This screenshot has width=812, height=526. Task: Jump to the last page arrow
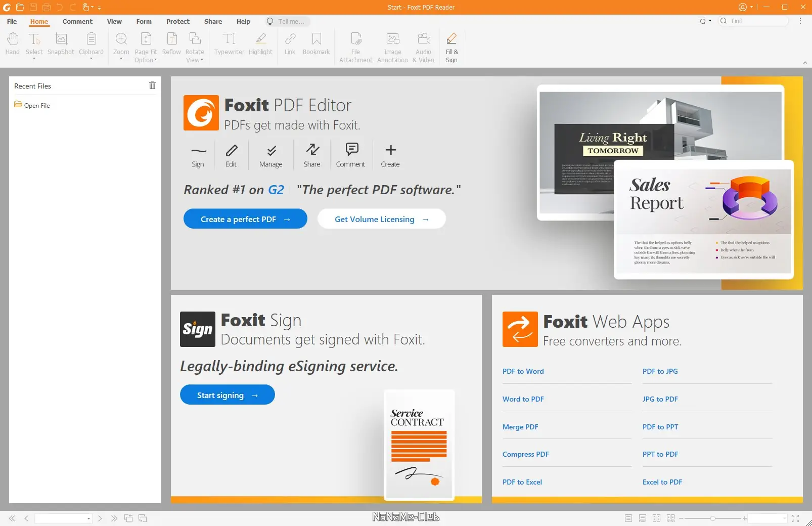click(114, 518)
